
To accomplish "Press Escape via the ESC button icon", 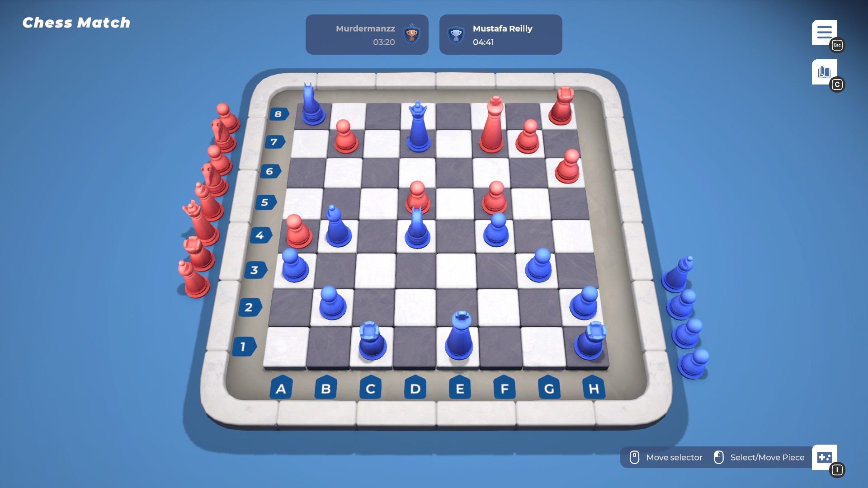I will (838, 45).
